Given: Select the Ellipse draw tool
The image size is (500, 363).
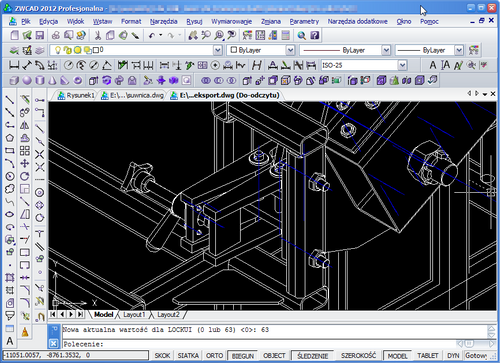Looking at the screenshot, I should click(10, 214).
